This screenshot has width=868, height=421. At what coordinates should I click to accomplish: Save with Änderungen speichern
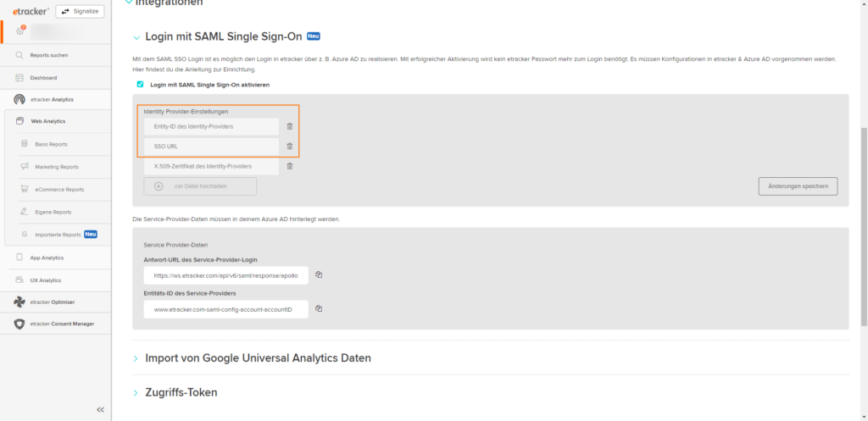[x=798, y=186]
